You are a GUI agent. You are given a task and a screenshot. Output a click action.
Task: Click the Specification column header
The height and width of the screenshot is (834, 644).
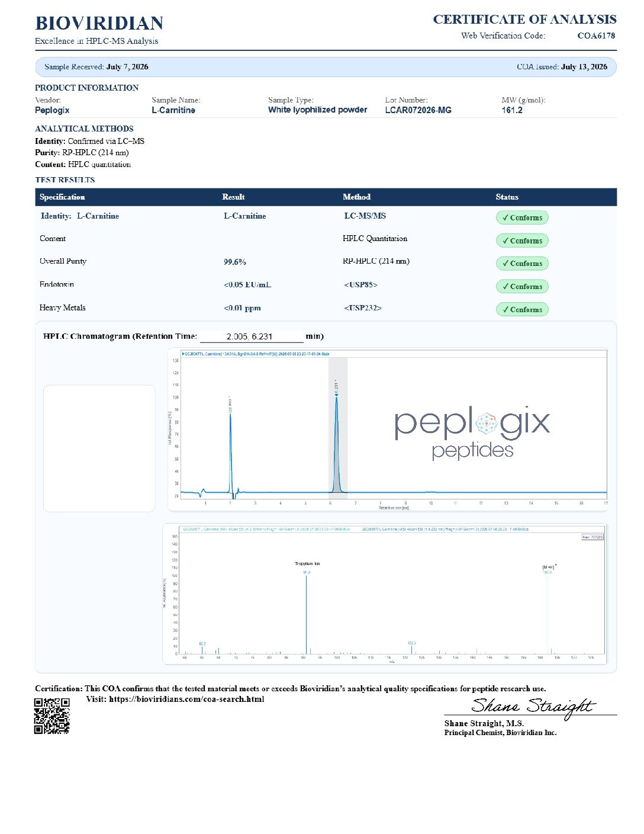[x=62, y=197]
